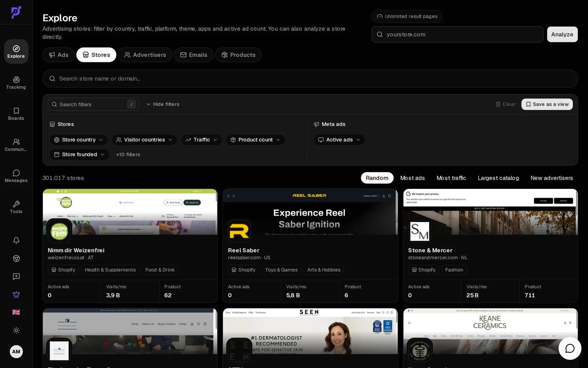Open the Tracking page from sidebar
The height and width of the screenshot is (368, 588).
click(x=16, y=83)
